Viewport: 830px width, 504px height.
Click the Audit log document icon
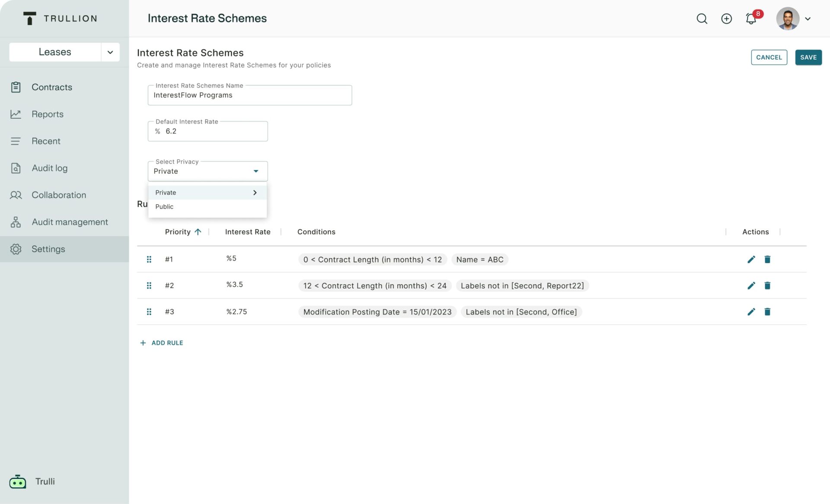tap(16, 168)
